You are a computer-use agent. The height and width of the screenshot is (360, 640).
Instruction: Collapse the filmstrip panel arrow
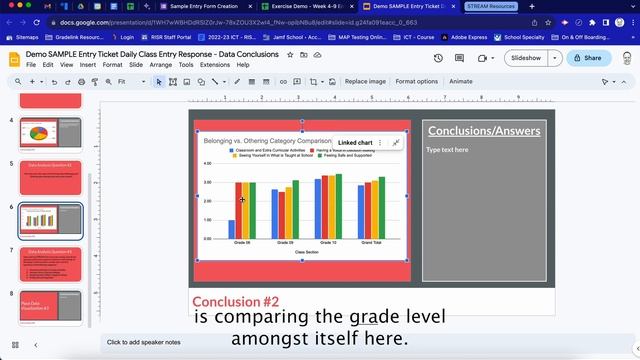tap(36, 345)
